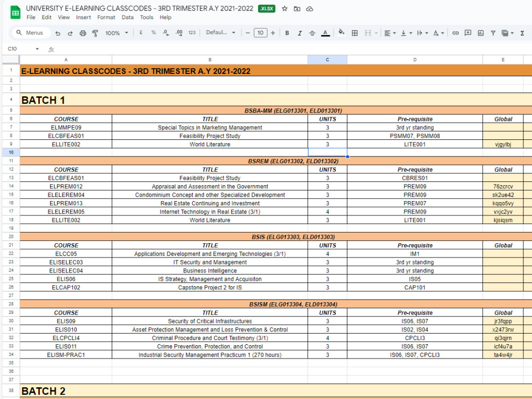Click the merge cells icon
The image size is (532, 399).
point(368,33)
